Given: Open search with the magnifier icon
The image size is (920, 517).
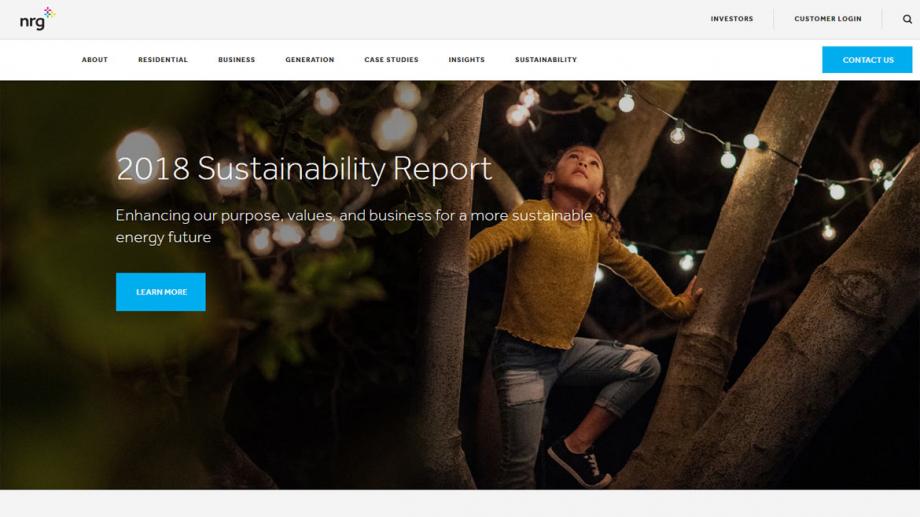Looking at the screenshot, I should pyautogui.click(x=907, y=19).
